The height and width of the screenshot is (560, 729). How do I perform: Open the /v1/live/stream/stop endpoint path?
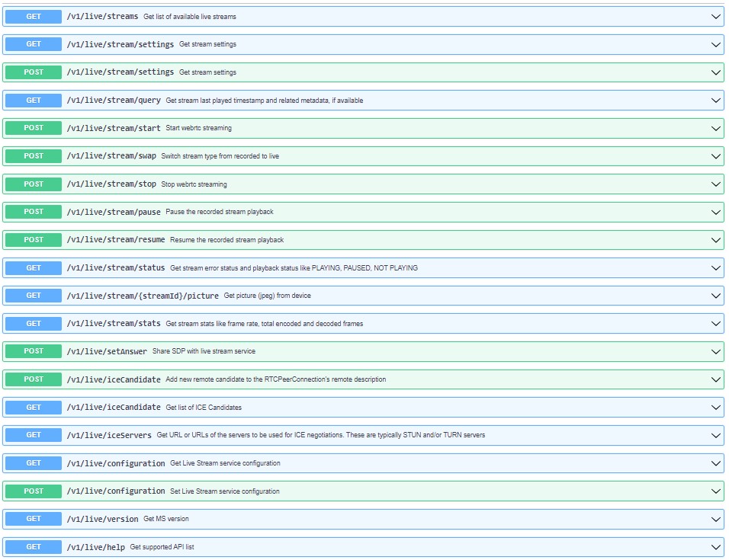[111, 184]
